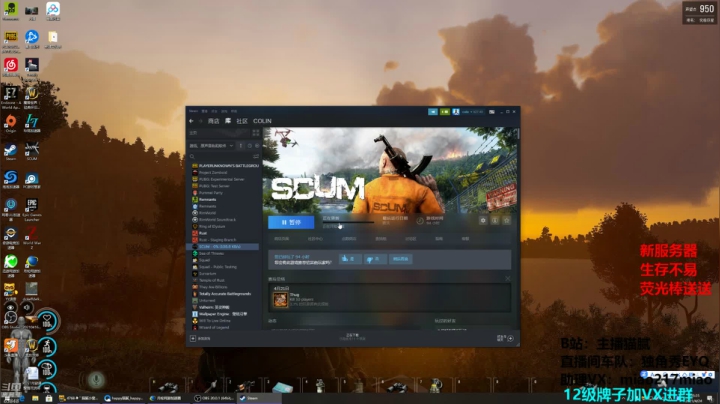Open the 商店 store tab

pyautogui.click(x=214, y=121)
